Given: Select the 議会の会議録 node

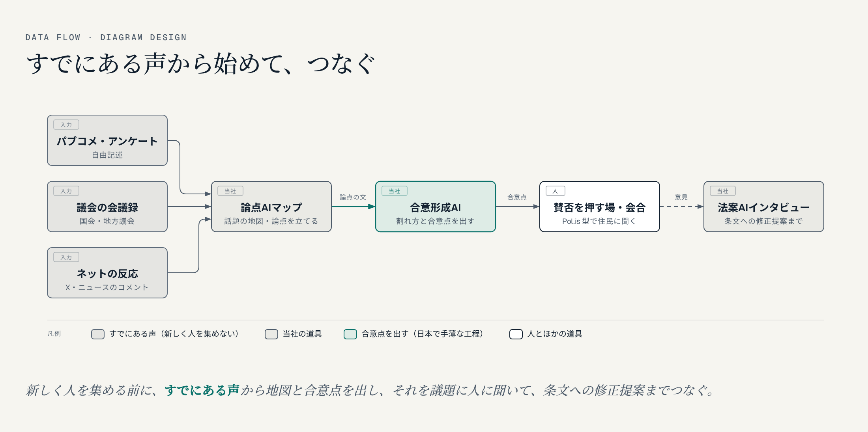Looking at the screenshot, I should (x=107, y=207).
